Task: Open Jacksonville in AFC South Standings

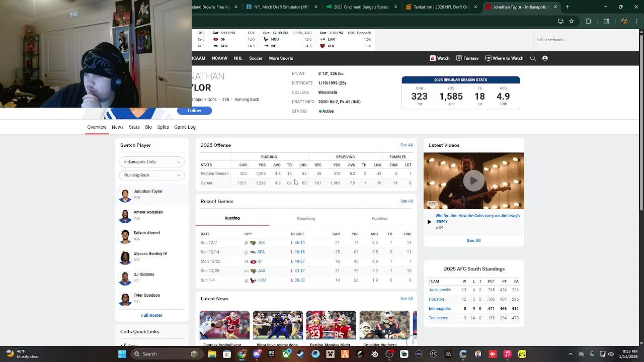Action: point(440,290)
